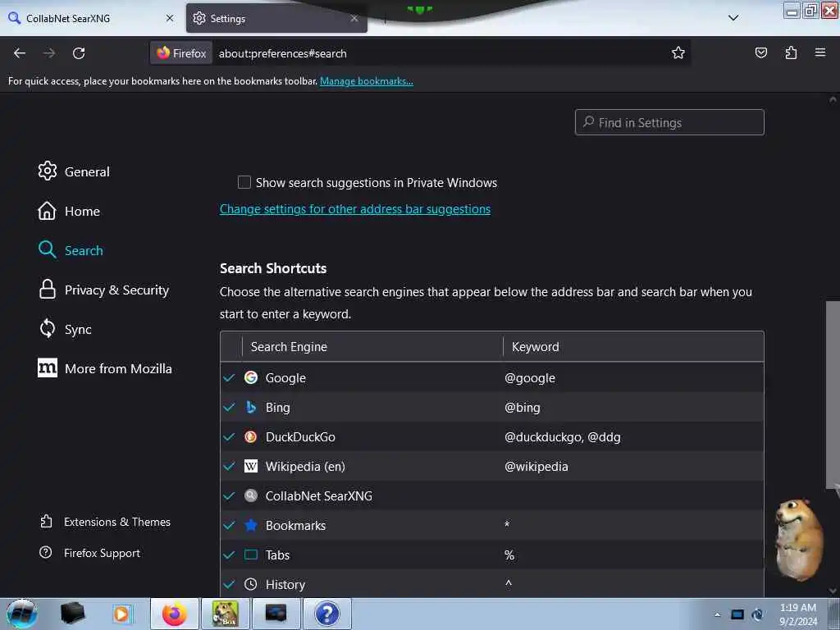Click the scroll up arrow of settings page
The image size is (840, 630).
pyautogui.click(x=833, y=99)
